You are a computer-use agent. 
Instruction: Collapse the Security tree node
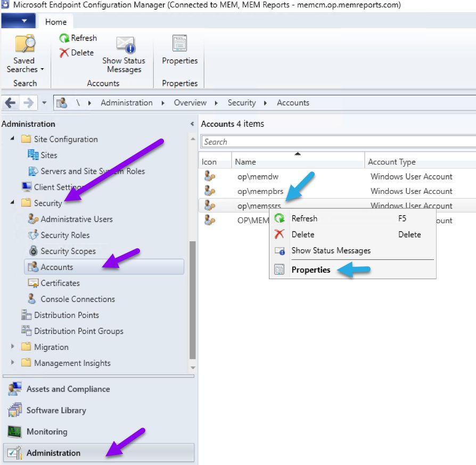point(12,202)
